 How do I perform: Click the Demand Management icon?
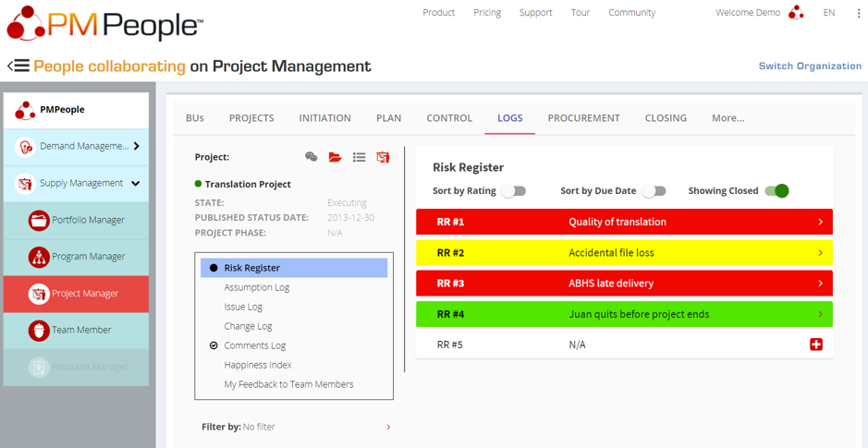click(x=25, y=147)
